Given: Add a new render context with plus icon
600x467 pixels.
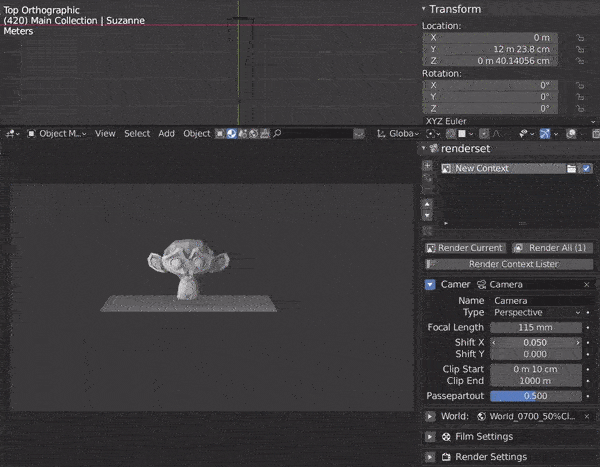Looking at the screenshot, I should tap(427, 166).
